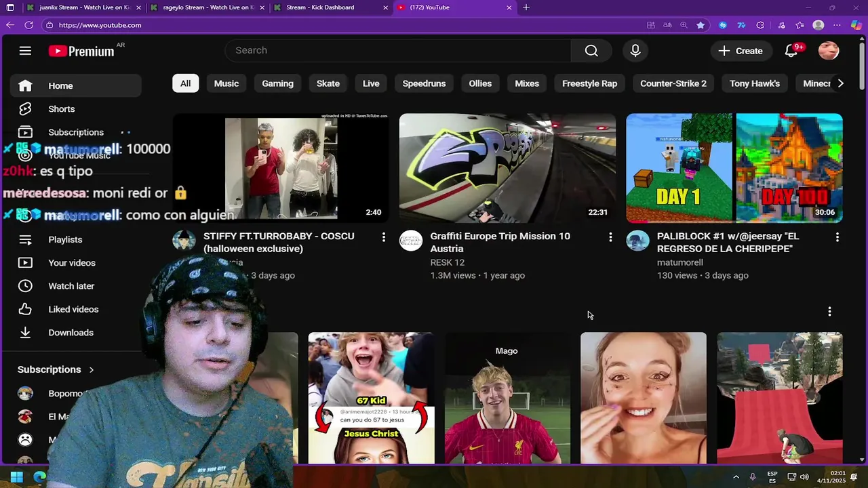Open the RESK 12 channel link

coord(448,262)
